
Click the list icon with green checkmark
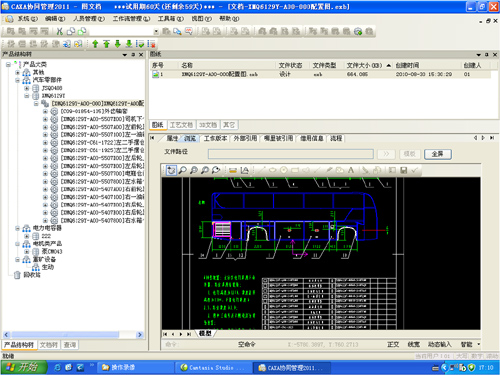tap(140, 44)
